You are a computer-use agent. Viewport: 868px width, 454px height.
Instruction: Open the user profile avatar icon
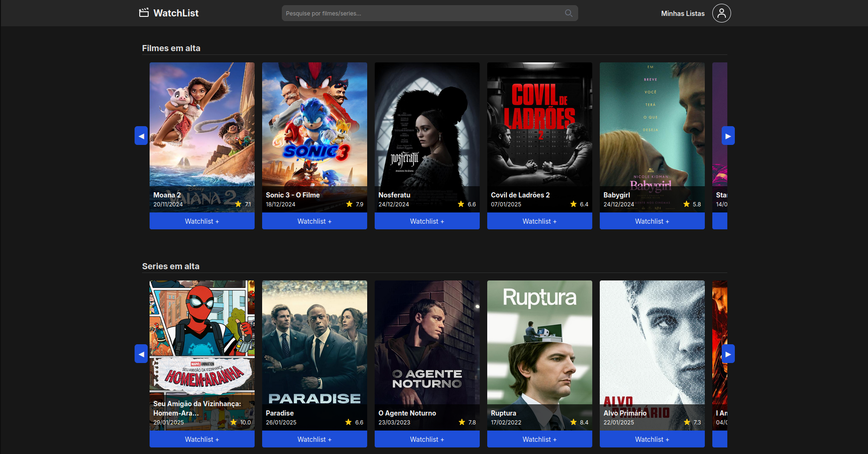point(721,13)
